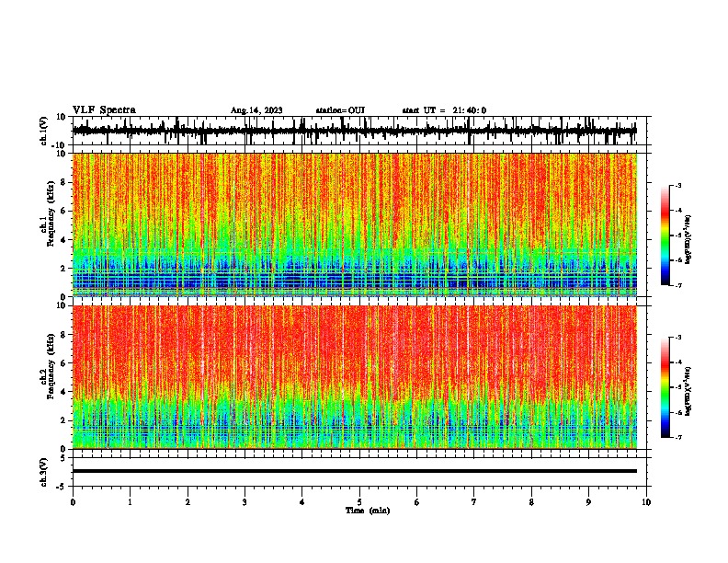
Task: Click the "4" kHz tick on ch.2 frequency axis
Action: tap(63, 392)
